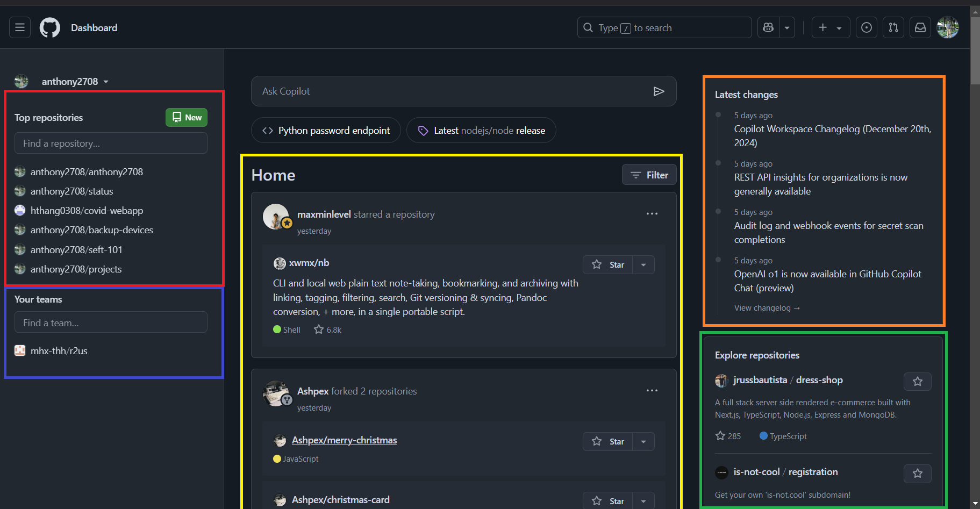This screenshot has width=980, height=509.
Task: Open the xwmx/nb repository link
Action: pyautogui.click(x=309, y=263)
